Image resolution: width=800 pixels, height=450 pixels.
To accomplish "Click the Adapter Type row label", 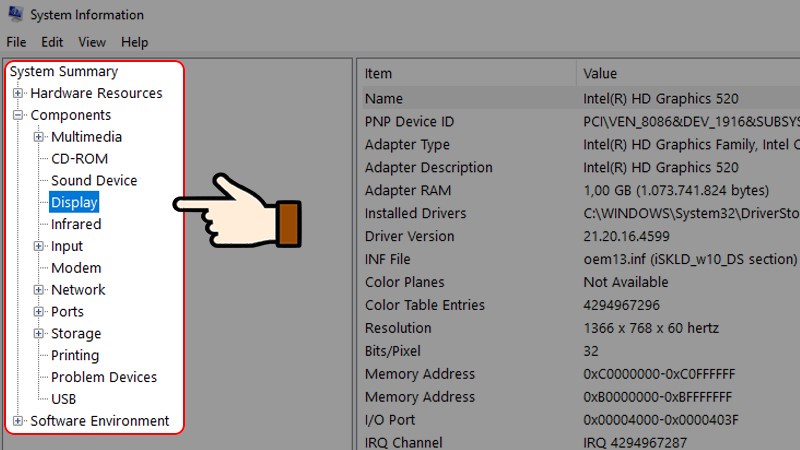I will coord(407,145).
